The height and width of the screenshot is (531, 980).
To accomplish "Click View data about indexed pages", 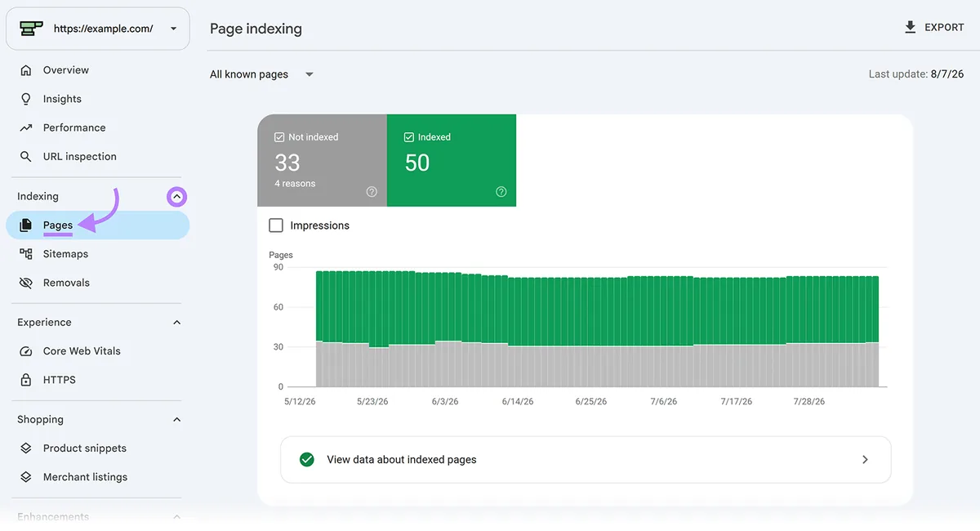I will tap(586, 459).
